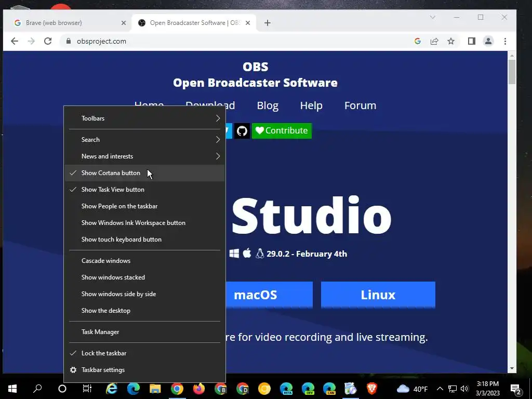Select Cascade windows
532x399 pixels.
point(144,261)
